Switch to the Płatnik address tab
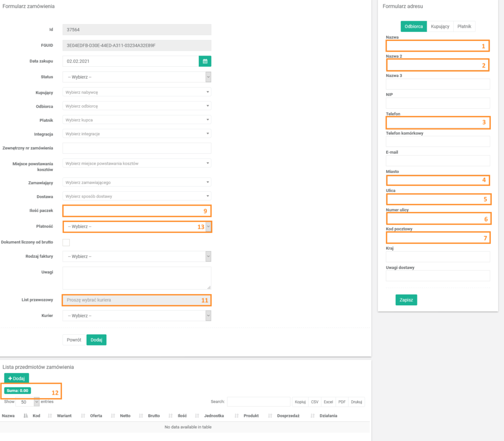Image resolution: width=504 pixels, height=441 pixels. [464, 27]
